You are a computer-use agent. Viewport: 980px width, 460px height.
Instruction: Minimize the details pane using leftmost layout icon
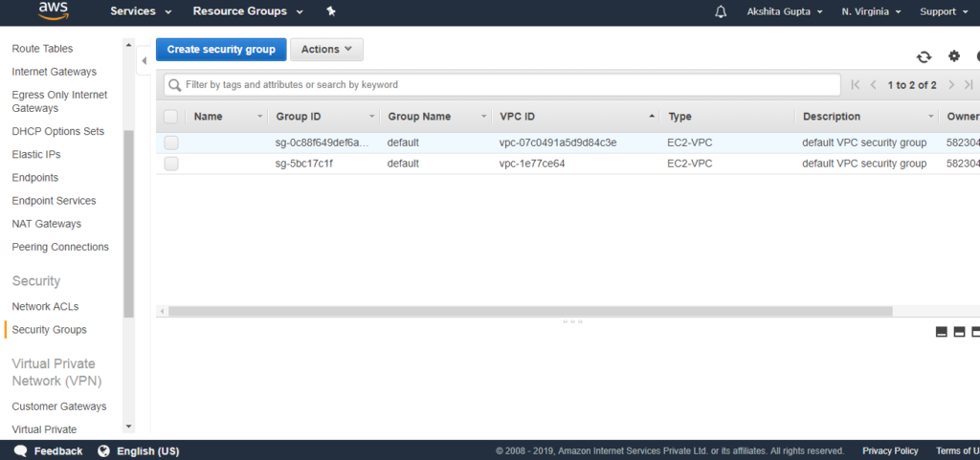[942, 332]
